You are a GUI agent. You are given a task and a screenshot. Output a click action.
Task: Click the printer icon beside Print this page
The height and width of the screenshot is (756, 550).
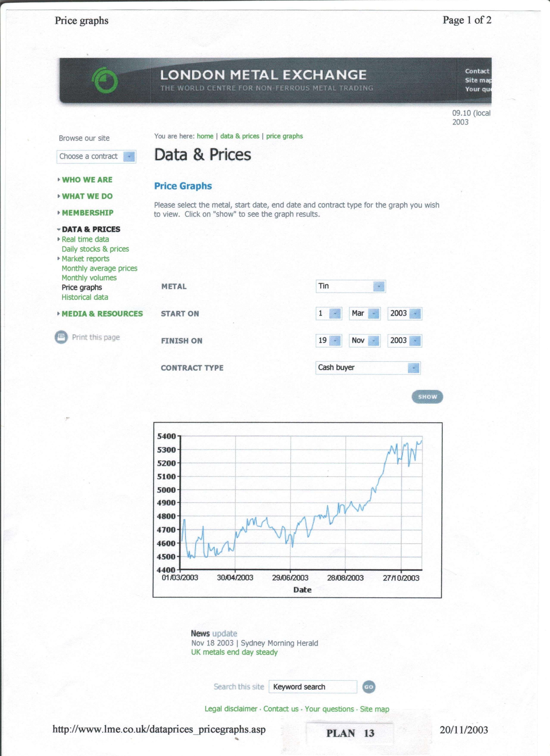click(61, 337)
